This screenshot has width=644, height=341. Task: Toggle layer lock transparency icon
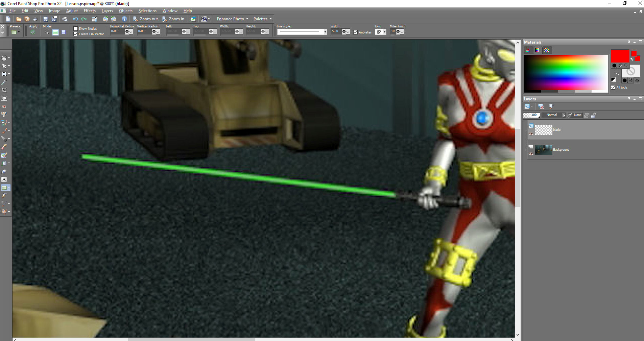tap(593, 115)
